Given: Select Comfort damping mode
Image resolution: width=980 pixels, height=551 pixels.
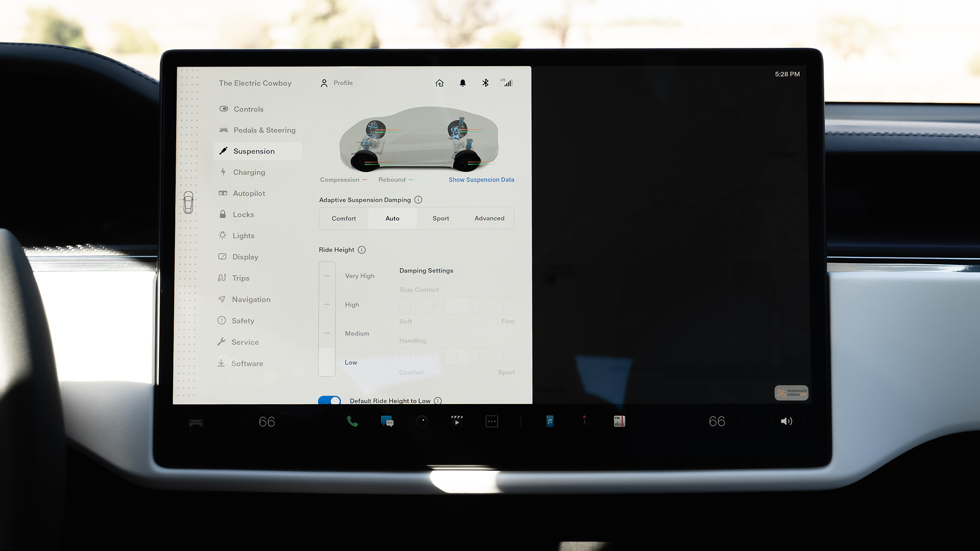Looking at the screenshot, I should click(x=344, y=219).
